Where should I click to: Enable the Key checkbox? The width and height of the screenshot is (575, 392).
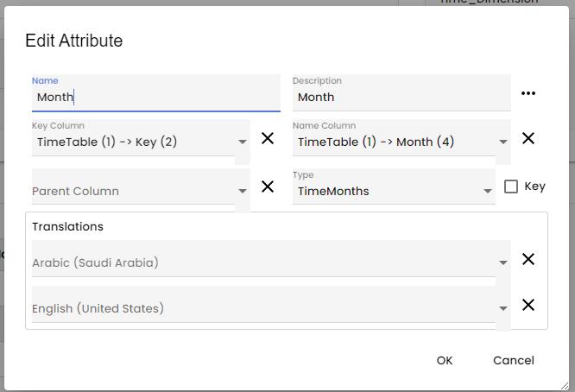(511, 187)
